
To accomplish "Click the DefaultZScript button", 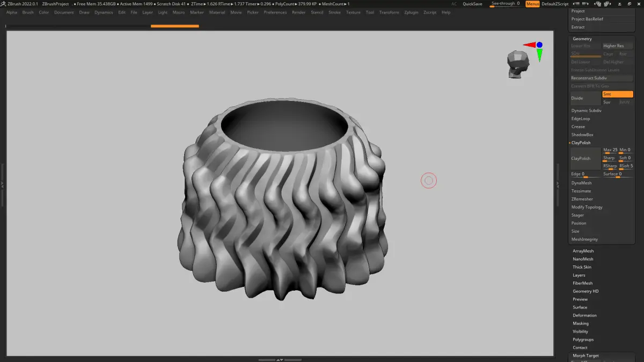I will click(x=555, y=4).
